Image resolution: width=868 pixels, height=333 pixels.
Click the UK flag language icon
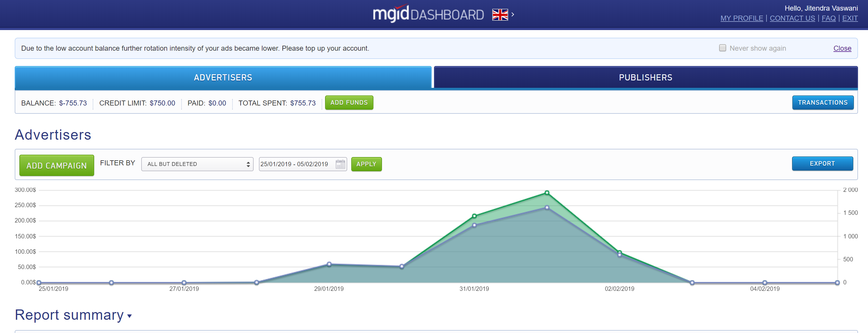500,14
